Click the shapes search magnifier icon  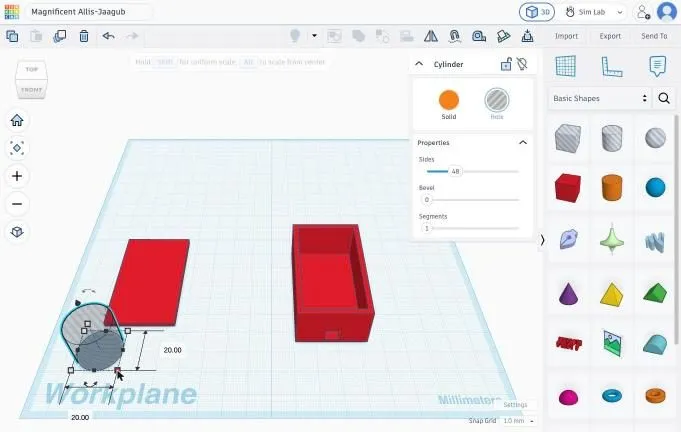[x=664, y=99]
